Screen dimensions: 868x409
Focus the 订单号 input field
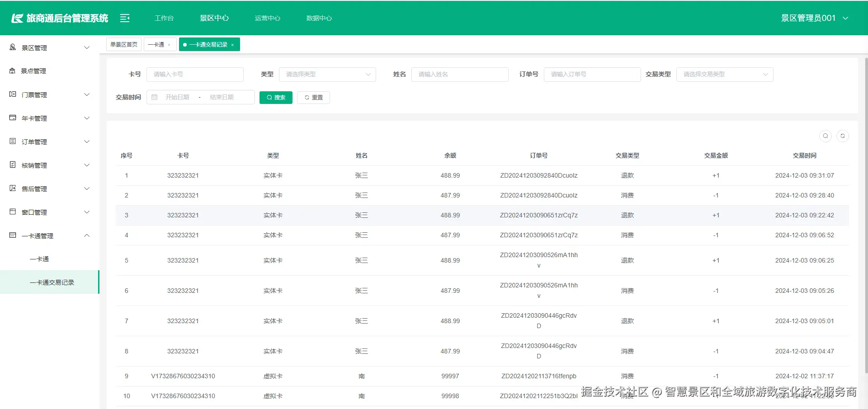pyautogui.click(x=592, y=74)
